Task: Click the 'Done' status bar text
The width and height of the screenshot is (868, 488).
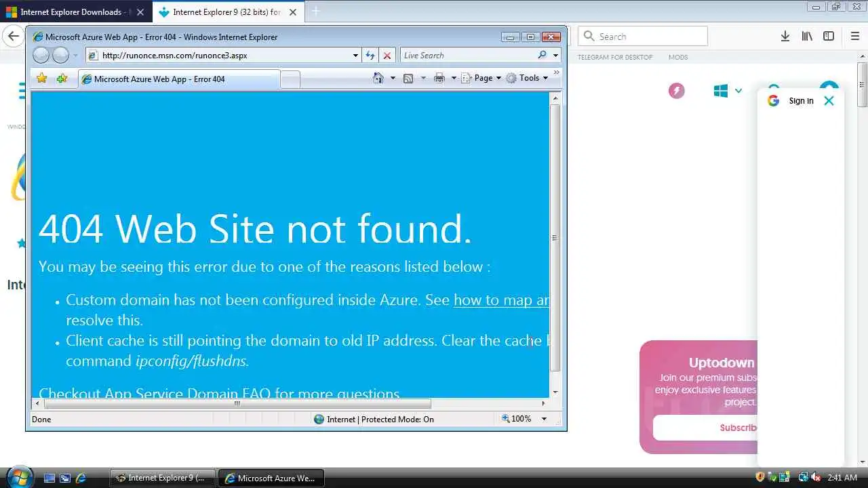Action: pos(41,420)
